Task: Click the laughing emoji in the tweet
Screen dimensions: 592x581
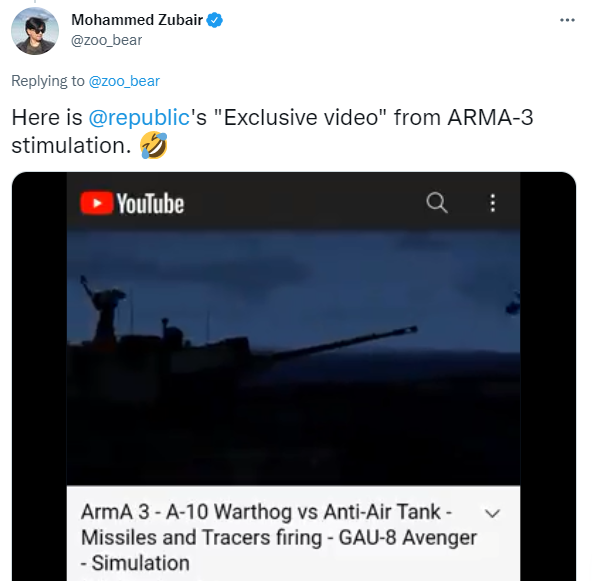Action: 154,145
